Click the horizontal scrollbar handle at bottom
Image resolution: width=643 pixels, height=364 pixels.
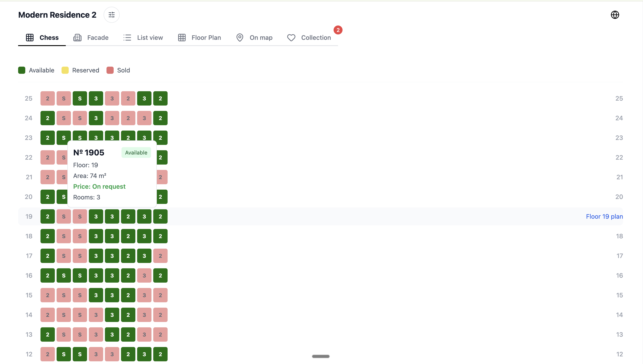coord(321,356)
